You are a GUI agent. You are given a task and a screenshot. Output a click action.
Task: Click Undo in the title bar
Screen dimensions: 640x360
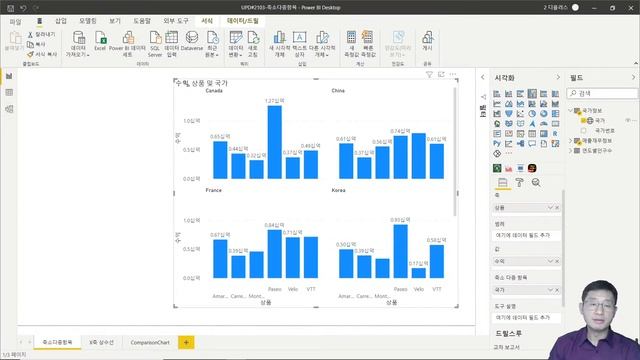(x=23, y=8)
